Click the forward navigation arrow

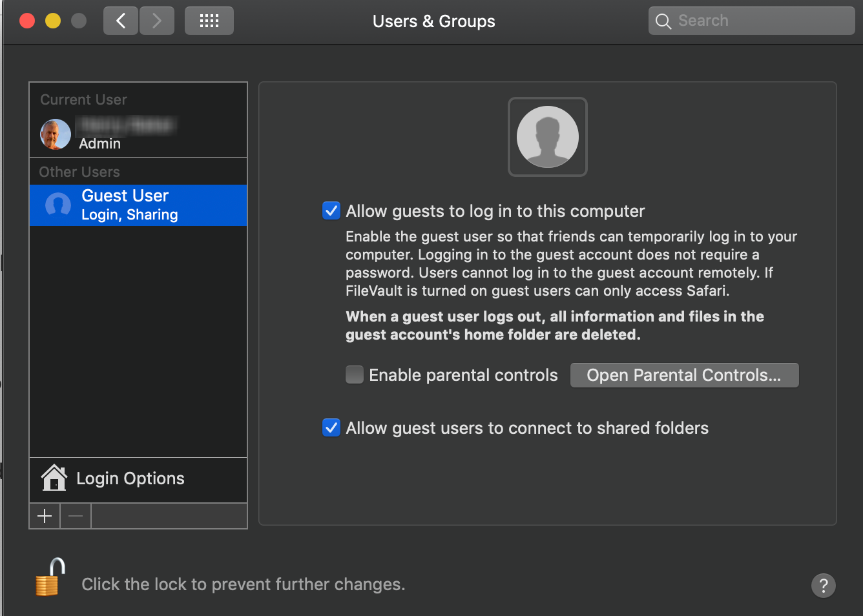point(157,21)
